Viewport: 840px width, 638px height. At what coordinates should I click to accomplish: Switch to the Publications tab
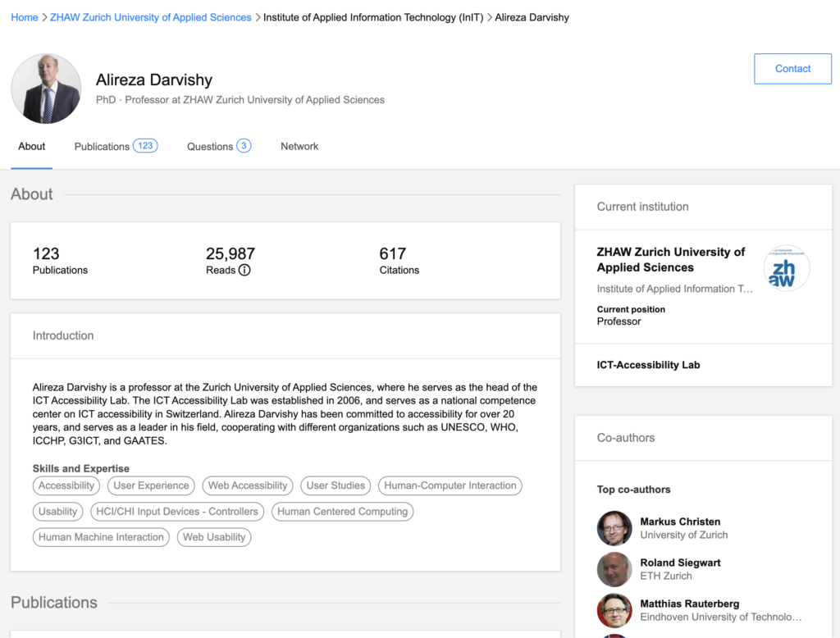tap(116, 146)
